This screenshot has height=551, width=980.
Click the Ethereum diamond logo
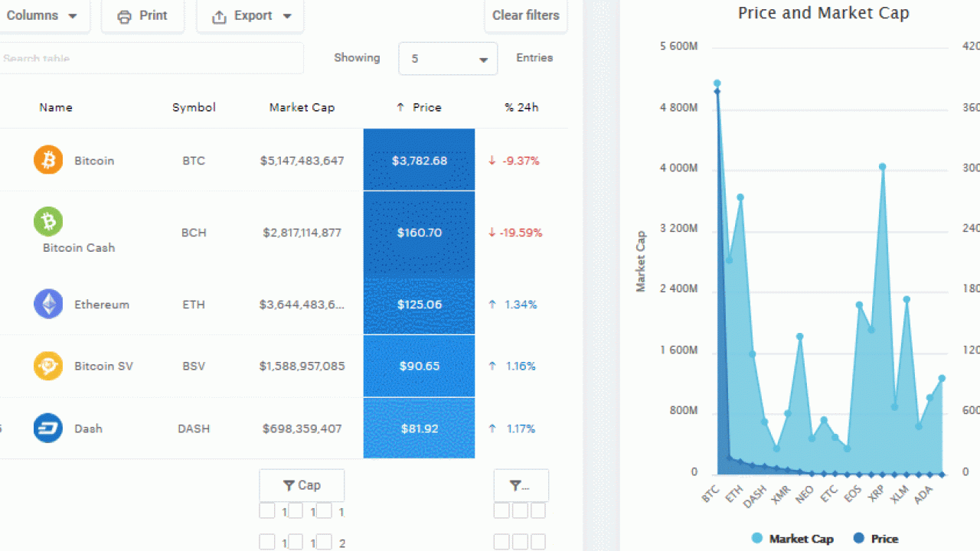[x=48, y=304]
